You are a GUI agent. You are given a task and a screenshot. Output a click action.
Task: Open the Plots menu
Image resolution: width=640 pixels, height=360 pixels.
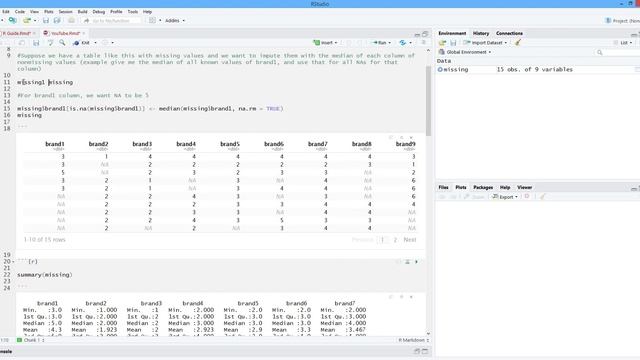point(49,12)
